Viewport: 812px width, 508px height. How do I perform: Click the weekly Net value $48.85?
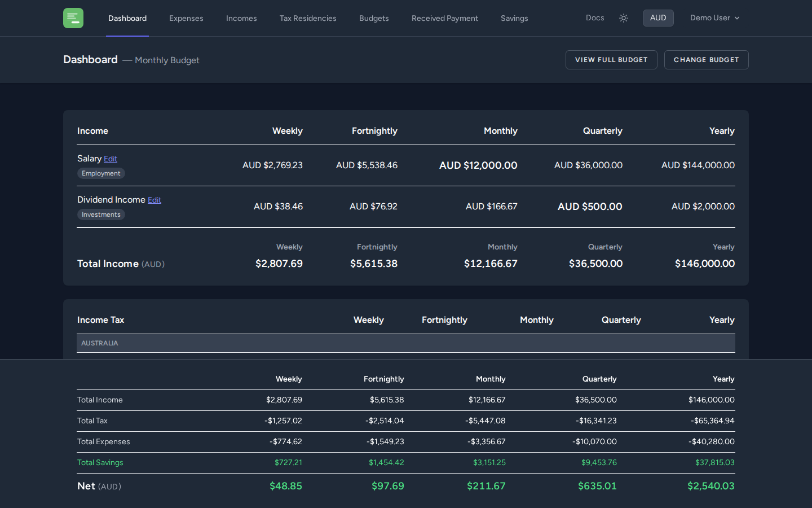click(x=285, y=486)
